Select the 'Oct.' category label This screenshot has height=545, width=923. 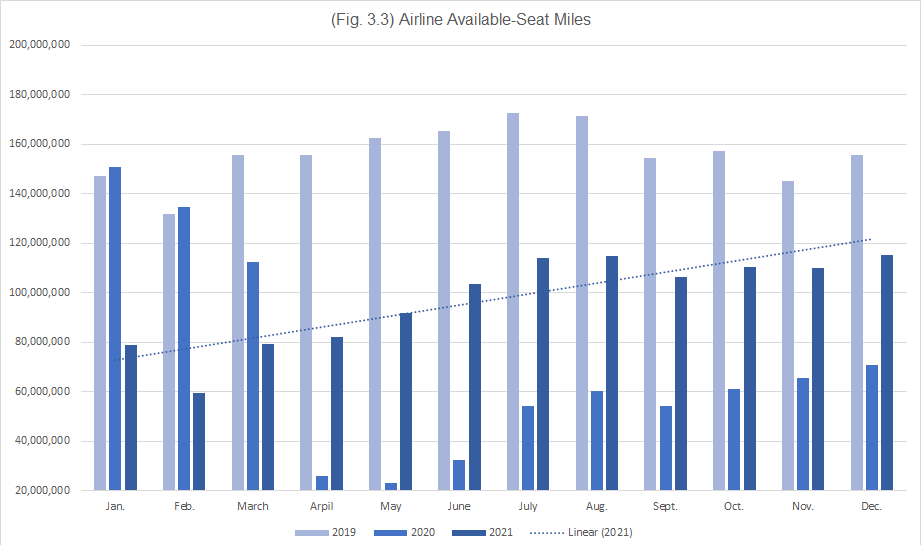(734, 506)
